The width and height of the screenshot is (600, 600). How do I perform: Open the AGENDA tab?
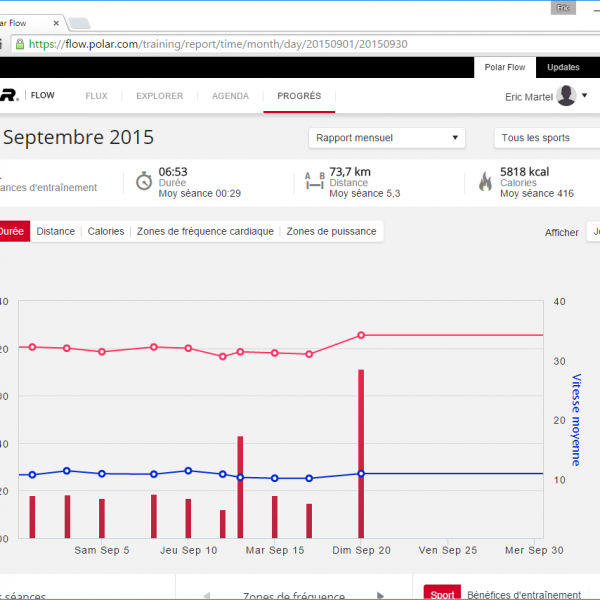coord(231,96)
